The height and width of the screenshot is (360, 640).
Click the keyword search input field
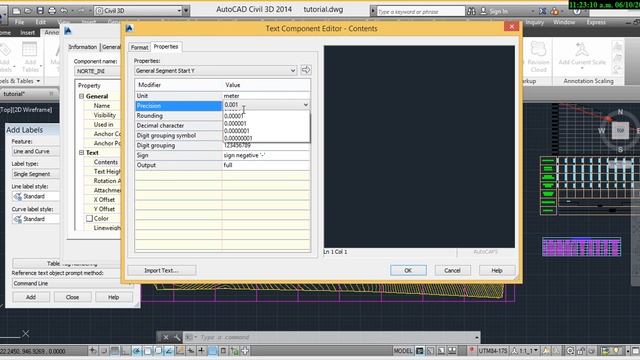click(x=421, y=11)
